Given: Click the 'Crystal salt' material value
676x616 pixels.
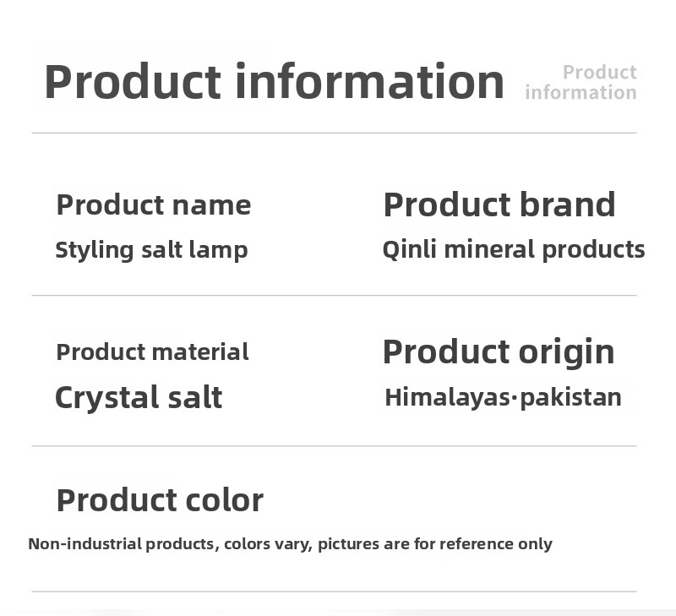Looking at the screenshot, I should (x=139, y=397).
